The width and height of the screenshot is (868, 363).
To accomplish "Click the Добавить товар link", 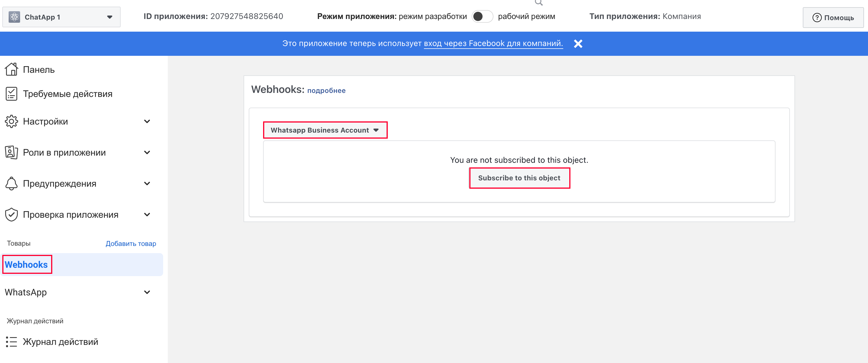I will 131,244.
